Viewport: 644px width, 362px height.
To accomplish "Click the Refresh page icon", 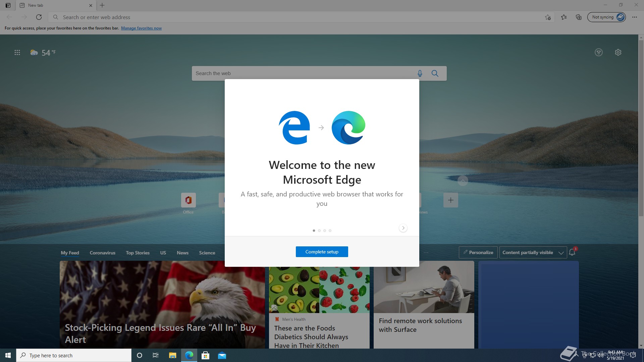I will (x=39, y=17).
